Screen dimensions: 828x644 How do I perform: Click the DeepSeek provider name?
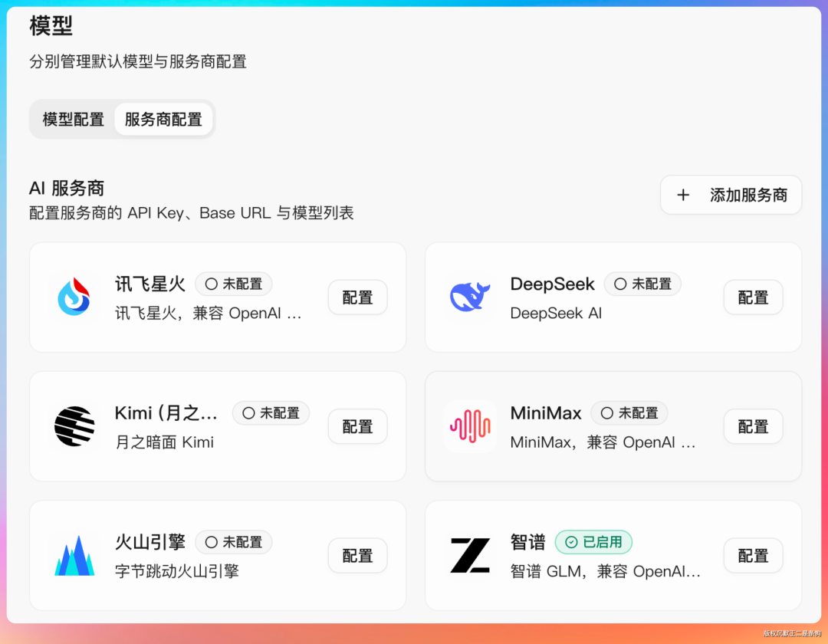tap(552, 284)
